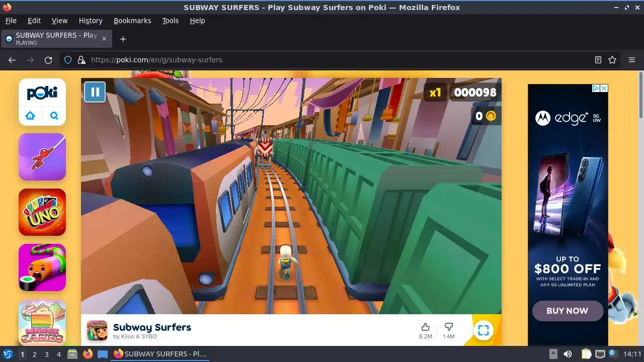
Task: Click the clipboard tray icon
Action: pyautogui.click(x=586, y=354)
